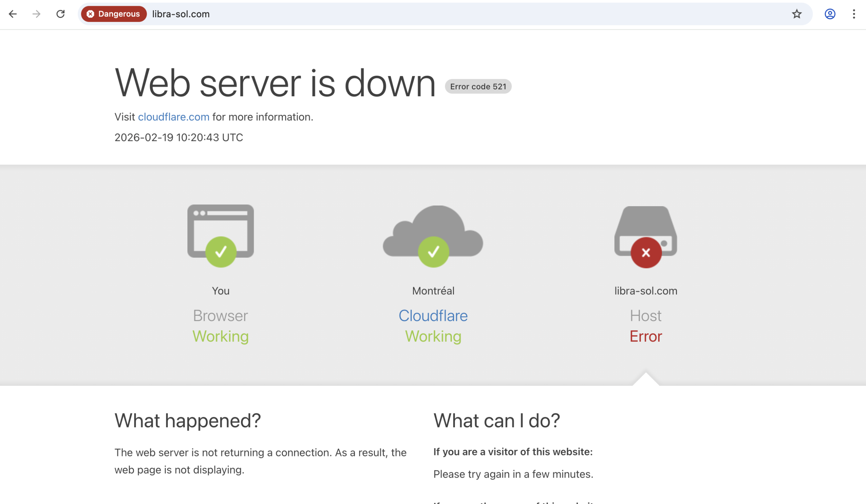
Task: Bookmark this page with the star
Action: click(797, 14)
